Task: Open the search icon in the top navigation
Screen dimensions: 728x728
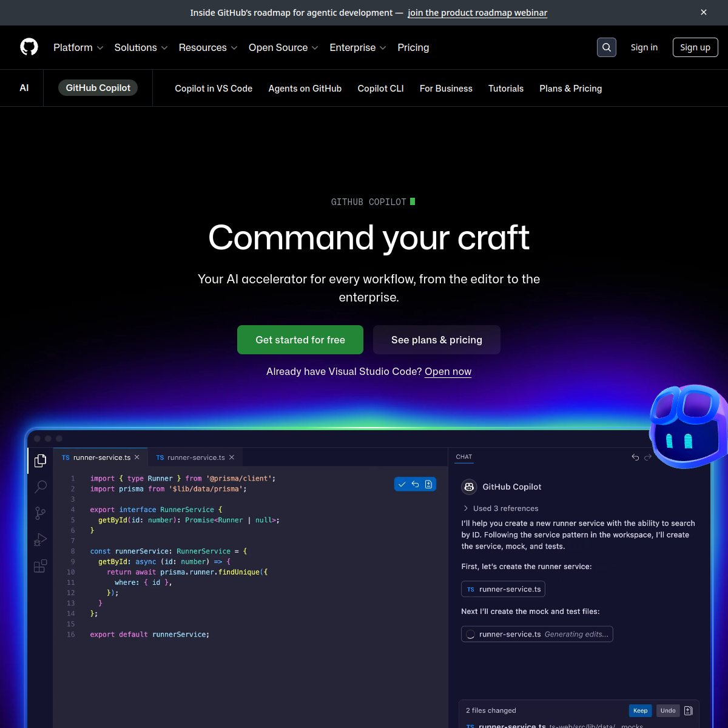Action: (606, 47)
